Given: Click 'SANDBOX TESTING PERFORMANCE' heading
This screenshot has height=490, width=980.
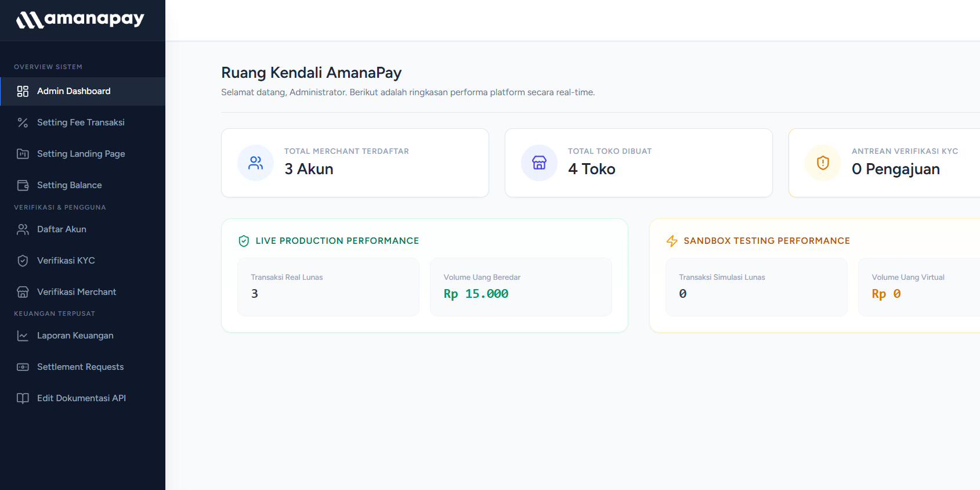Looking at the screenshot, I should click(766, 241).
